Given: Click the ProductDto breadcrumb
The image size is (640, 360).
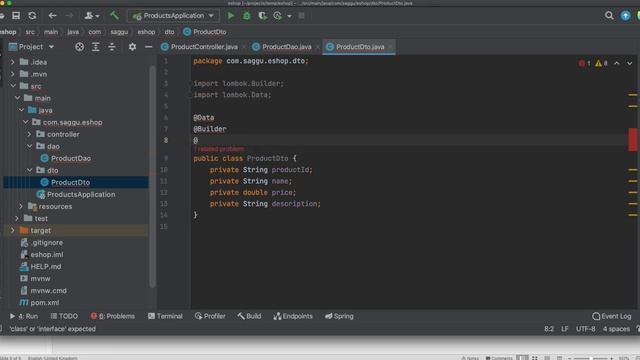Looking at the screenshot, I should point(205,32).
